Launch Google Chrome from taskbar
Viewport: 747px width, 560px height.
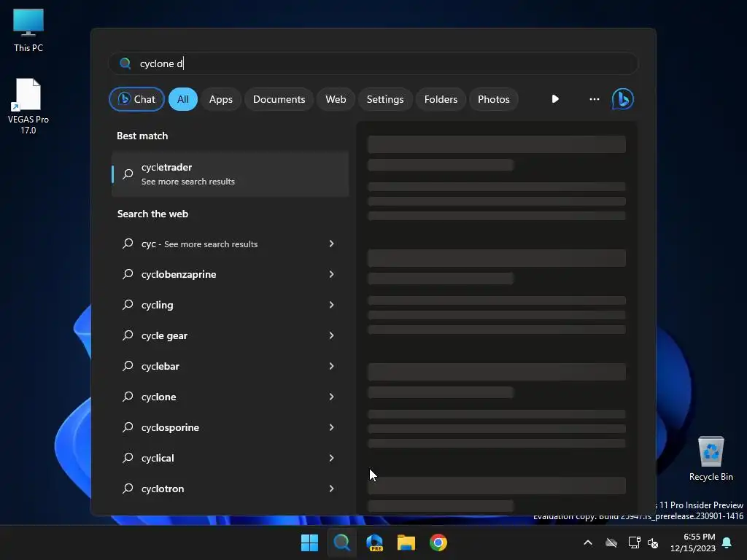(438, 542)
